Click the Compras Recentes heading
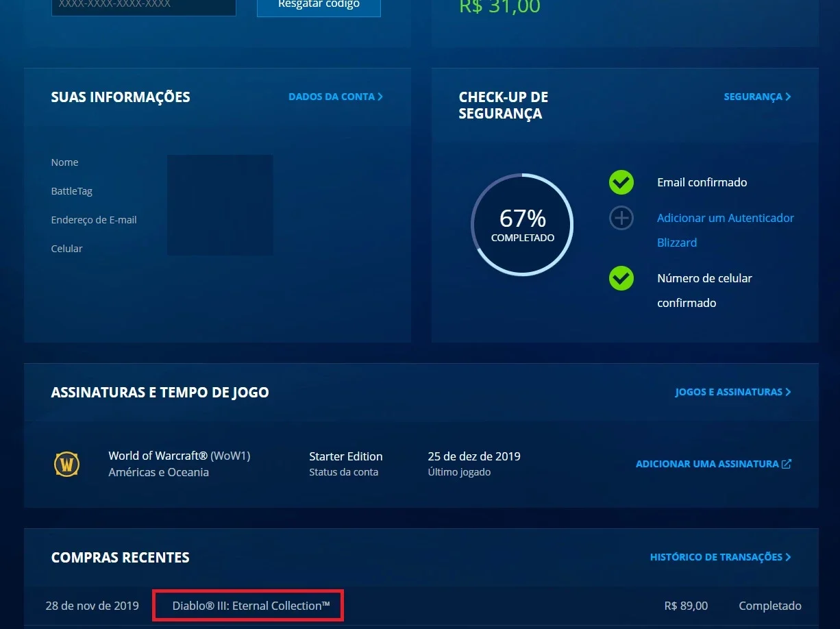Screen dimensions: 840x629 point(121,558)
